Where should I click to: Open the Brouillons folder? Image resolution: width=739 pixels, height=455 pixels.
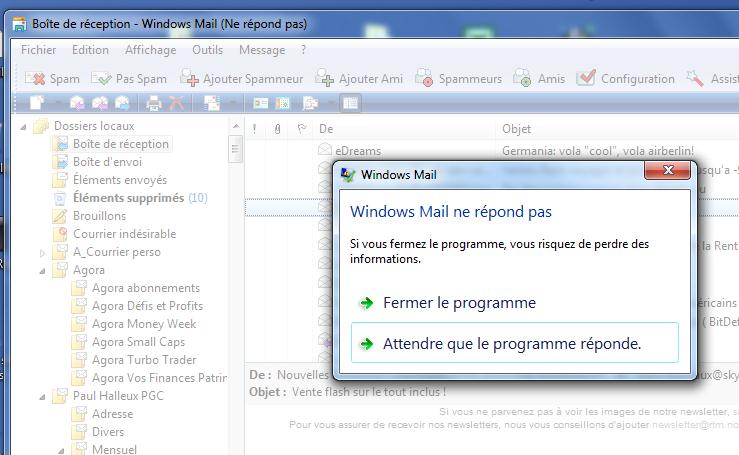90,215
